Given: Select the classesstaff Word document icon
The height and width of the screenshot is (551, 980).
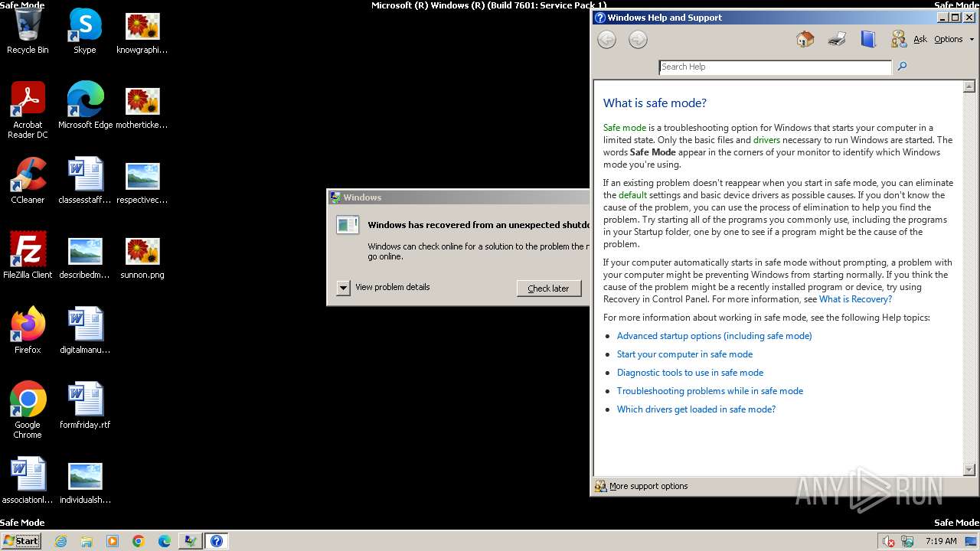Looking at the screenshot, I should (85, 181).
